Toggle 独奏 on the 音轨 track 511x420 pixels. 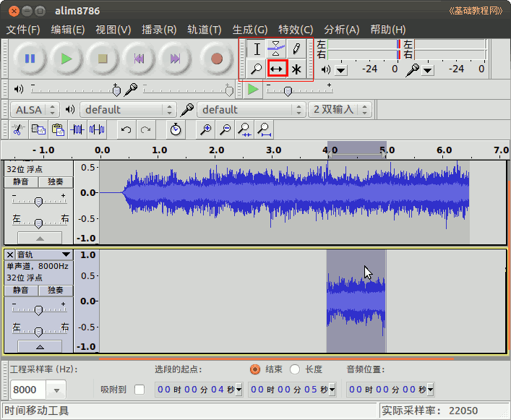coord(56,291)
